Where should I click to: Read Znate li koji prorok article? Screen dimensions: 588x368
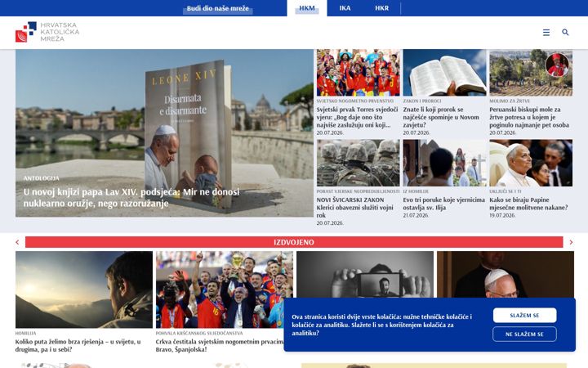coord(441,117)
